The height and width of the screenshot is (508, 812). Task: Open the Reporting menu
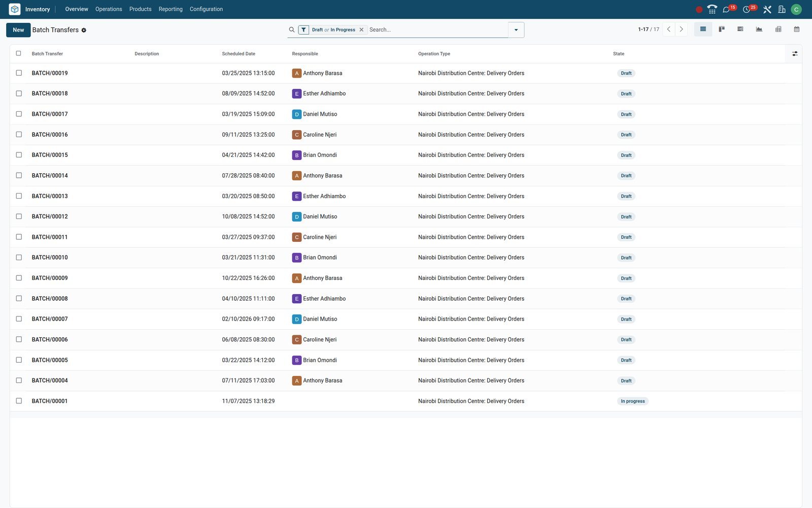[171, 9]
